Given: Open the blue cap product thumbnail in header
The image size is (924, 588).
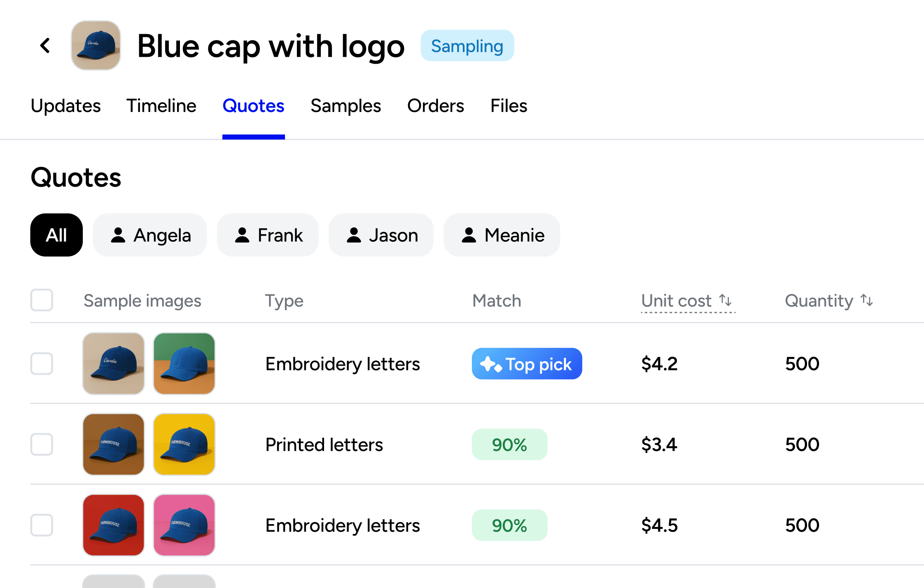Looking at the screenshot, I should coord(96,45).
